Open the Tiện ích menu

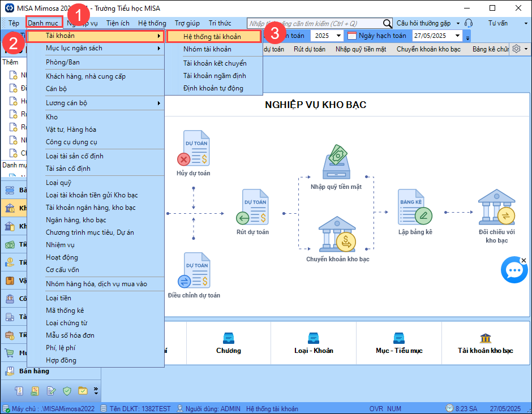pos(118,23)
